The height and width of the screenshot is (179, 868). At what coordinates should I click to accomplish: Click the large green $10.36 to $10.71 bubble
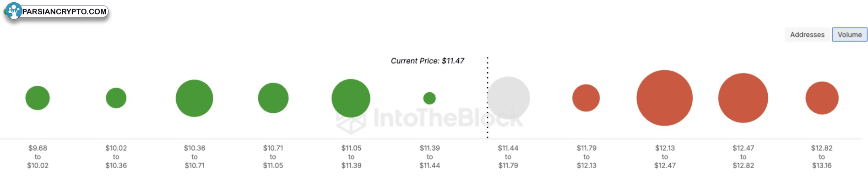click(x=195, y=98)
